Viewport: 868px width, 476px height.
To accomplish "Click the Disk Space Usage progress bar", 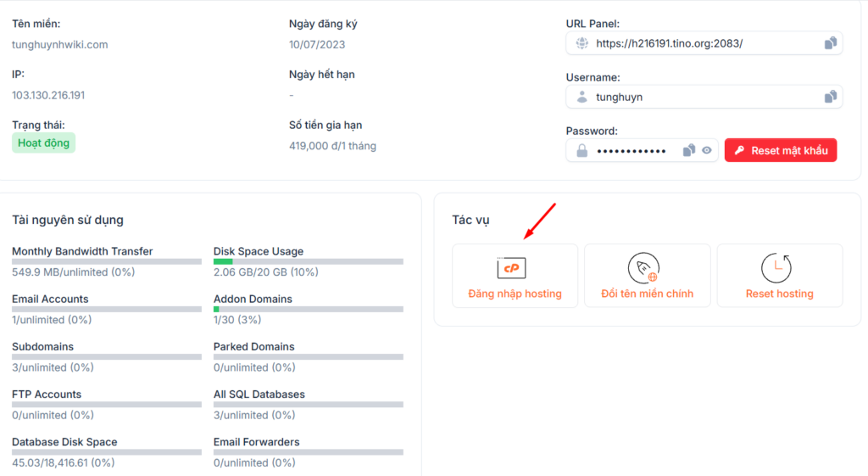I will click(309, 262).
